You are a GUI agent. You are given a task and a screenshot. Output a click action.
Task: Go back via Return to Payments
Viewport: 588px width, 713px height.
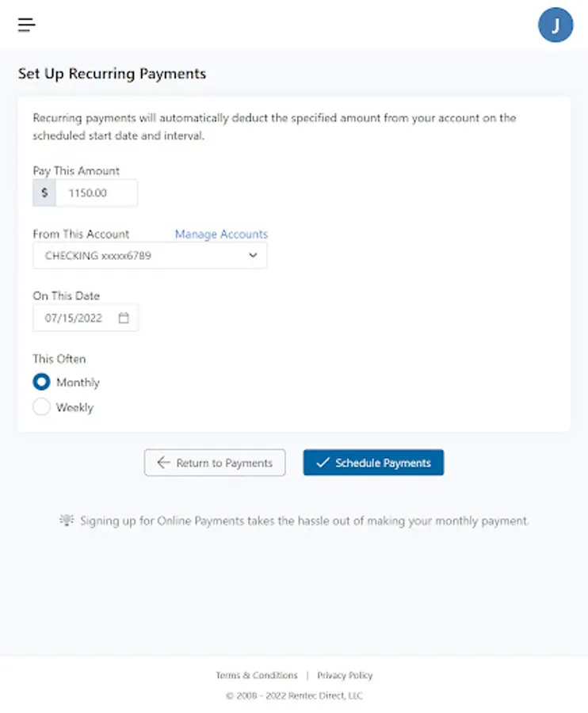coord(215,463)
